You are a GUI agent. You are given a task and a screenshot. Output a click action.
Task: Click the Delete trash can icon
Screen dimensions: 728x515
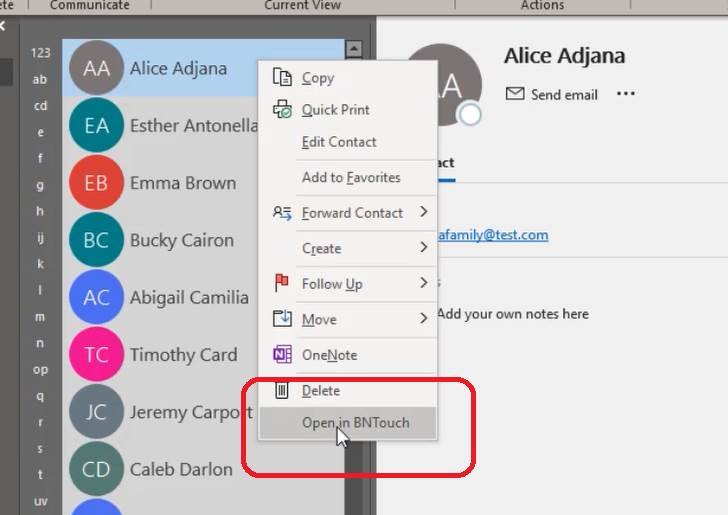click(x=281, y=390)
